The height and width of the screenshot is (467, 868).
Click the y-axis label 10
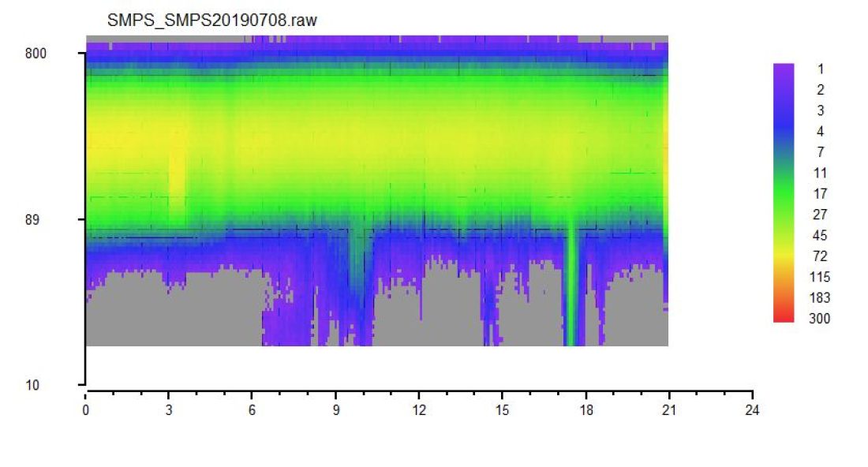pyautogui.click(x=32, y=385)
